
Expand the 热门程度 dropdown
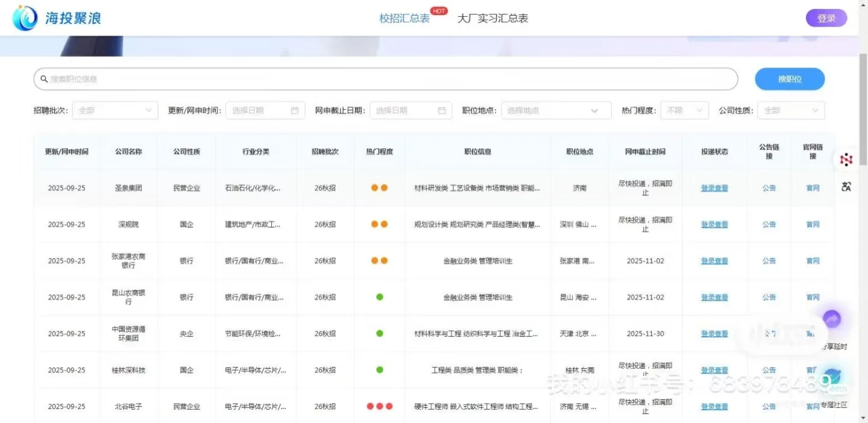click(x=685, y=110)
